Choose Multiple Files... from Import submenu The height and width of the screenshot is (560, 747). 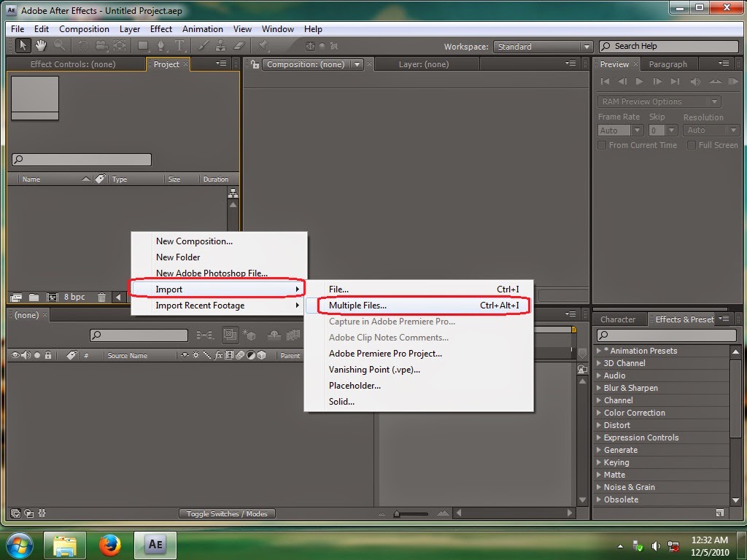click(419, 306)
